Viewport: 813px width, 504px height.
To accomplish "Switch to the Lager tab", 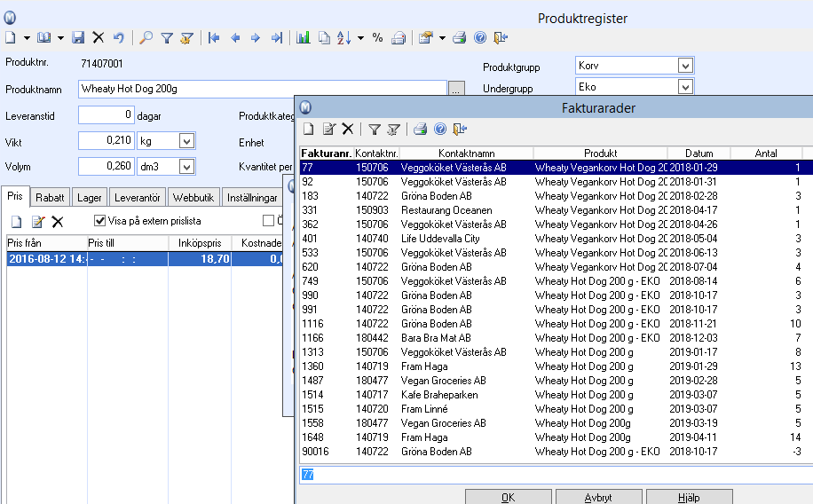I will coord(89,197).
